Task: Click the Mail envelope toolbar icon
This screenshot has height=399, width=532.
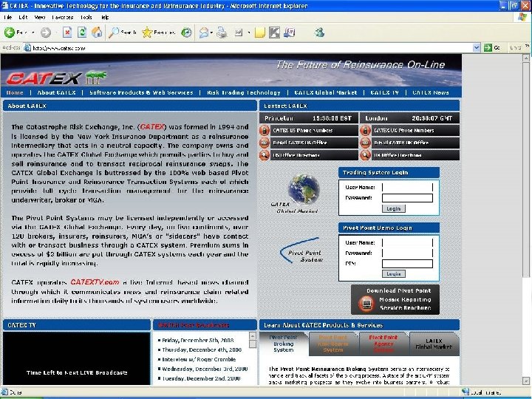Action: pos(204,33)
